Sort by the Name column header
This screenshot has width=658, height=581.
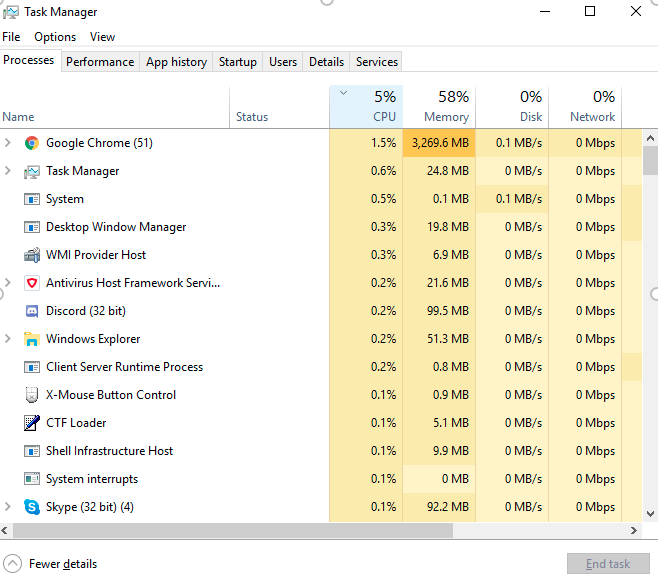[115, 107]
